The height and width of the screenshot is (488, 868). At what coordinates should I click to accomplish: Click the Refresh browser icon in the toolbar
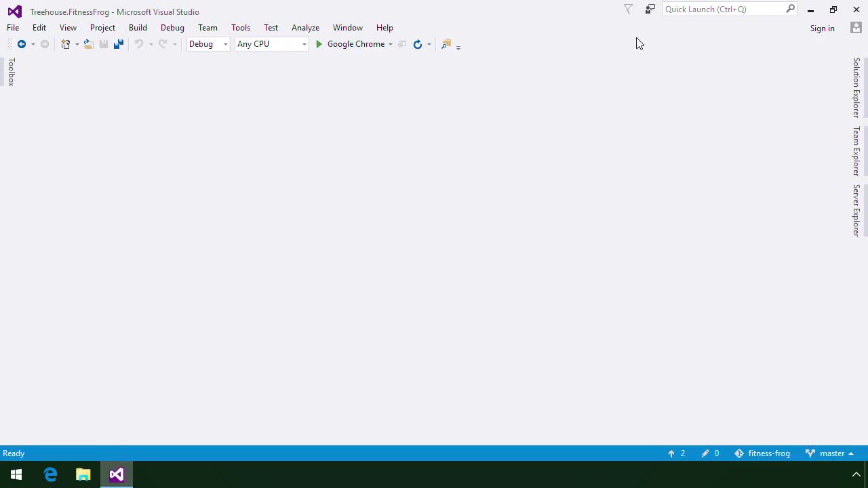coord(418,44)
